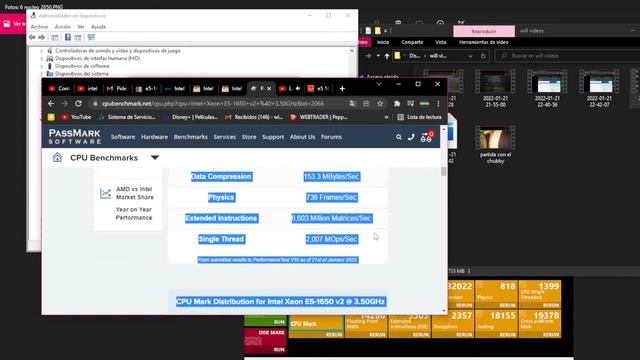Open 'Recibidos (146)' Gmail bookmark

(254, 117)
